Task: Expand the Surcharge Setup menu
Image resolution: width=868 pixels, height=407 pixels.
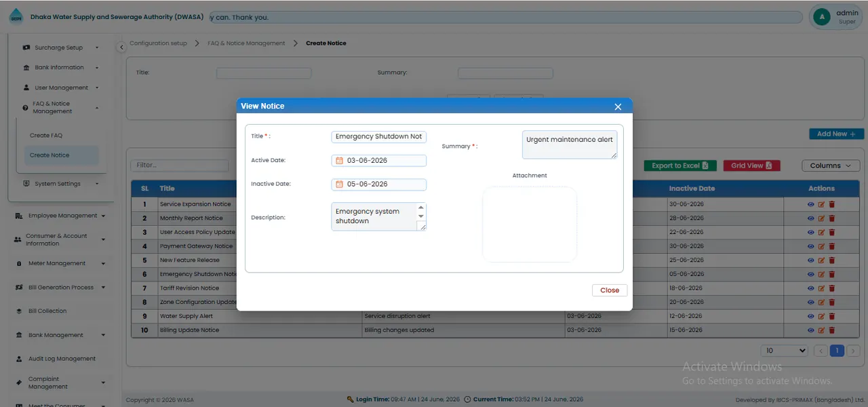Action: click(61, 47)
